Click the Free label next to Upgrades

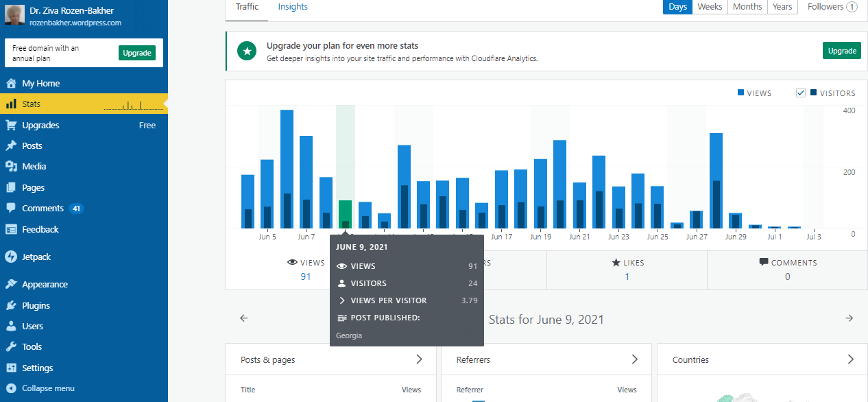click(x=147, y=126)
